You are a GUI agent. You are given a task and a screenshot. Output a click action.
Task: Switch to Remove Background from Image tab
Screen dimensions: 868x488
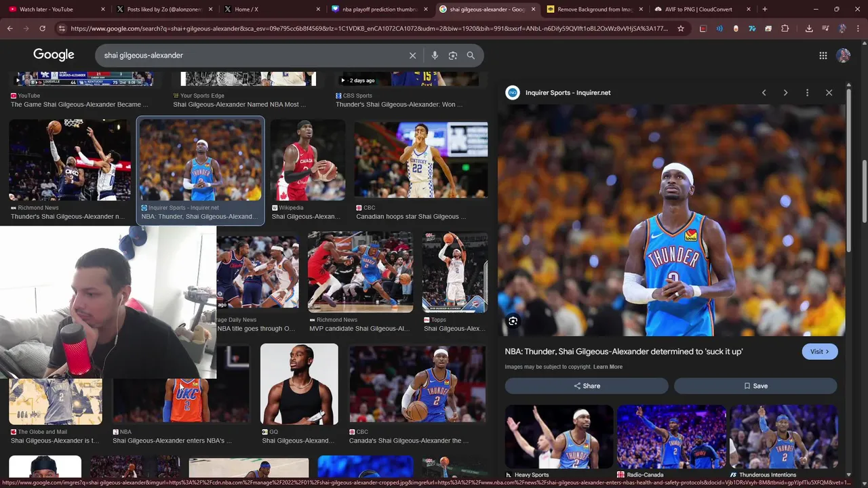[593, 9]
